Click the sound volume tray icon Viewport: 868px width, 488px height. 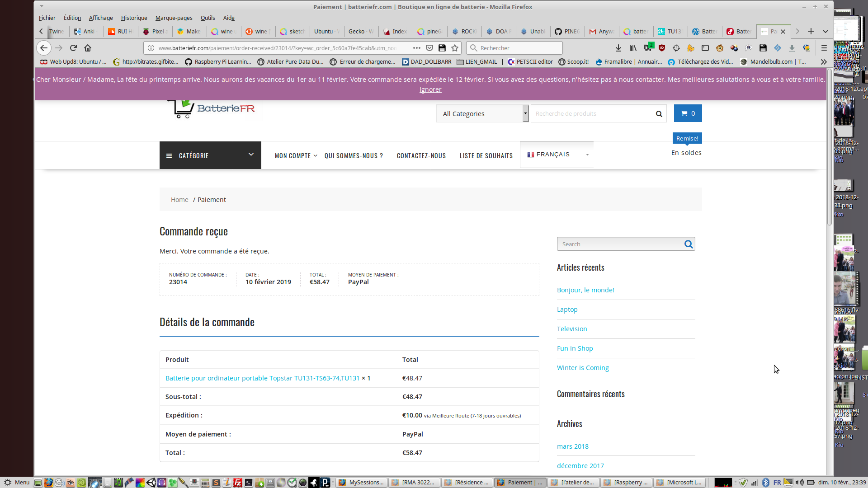pos(799,483)
